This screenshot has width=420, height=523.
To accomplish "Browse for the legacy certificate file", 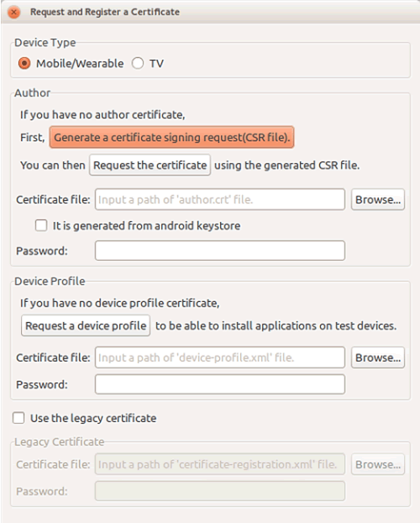I will click(378, 464).
